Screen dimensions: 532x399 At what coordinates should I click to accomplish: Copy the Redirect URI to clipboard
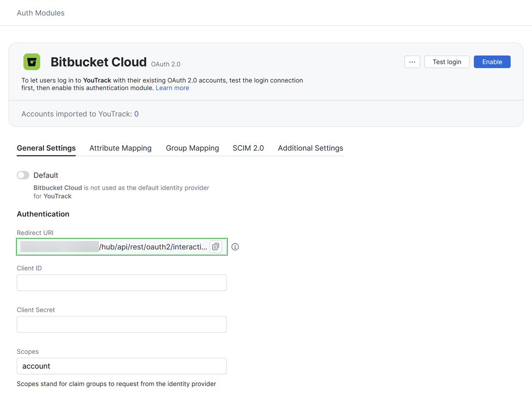point(215,247)
